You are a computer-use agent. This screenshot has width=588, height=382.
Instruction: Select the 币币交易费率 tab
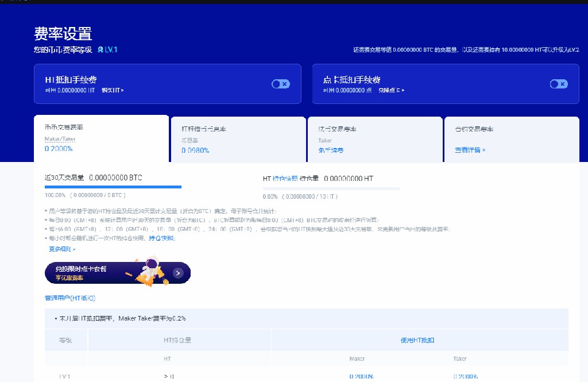(101, 138)
